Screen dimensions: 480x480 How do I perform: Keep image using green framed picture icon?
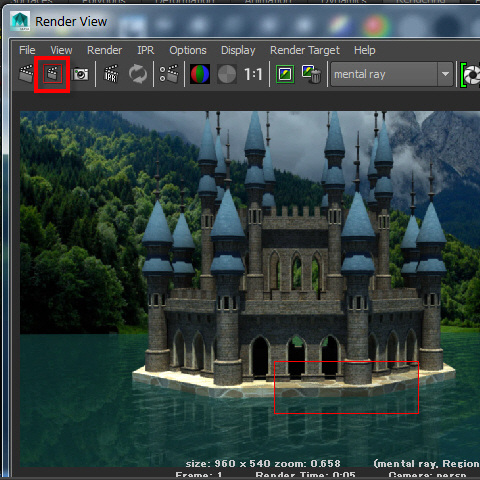pyautogui.click(x=285, y=74)
